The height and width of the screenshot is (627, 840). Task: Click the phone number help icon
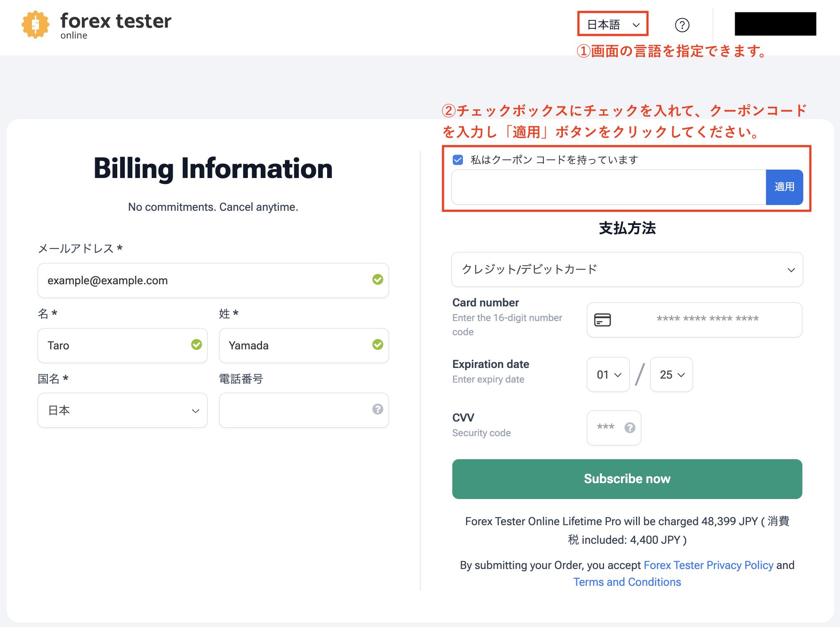[378, 409]
